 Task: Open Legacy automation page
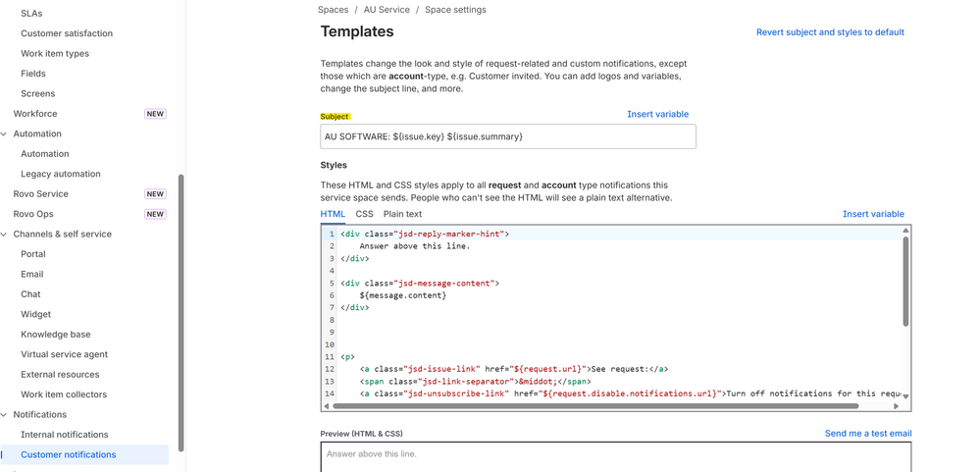point(61,174)
